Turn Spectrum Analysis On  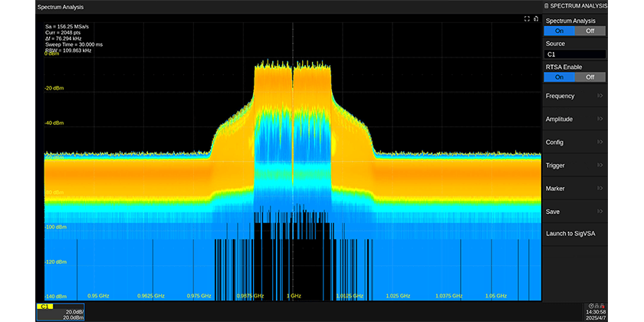(559, 31)
